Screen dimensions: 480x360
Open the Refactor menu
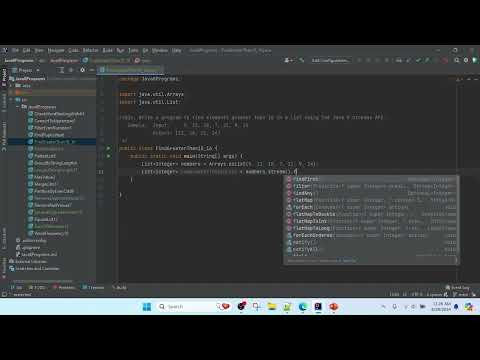[91, 50]
